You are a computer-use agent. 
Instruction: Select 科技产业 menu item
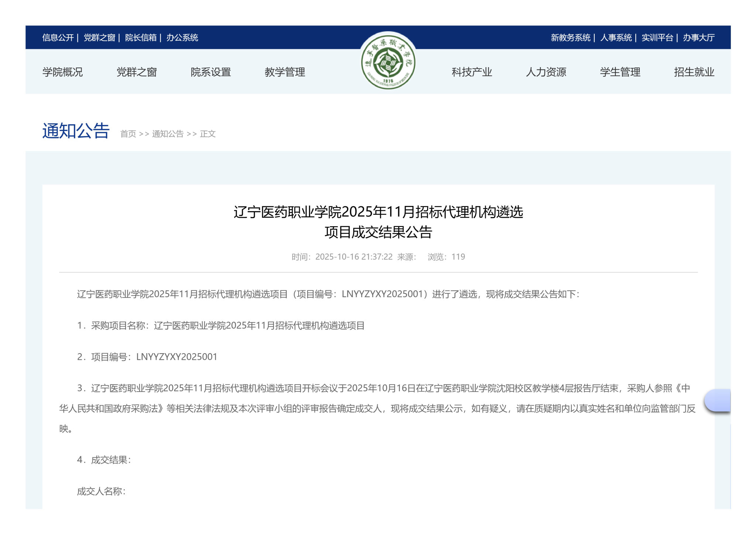(x=472, y=72)
